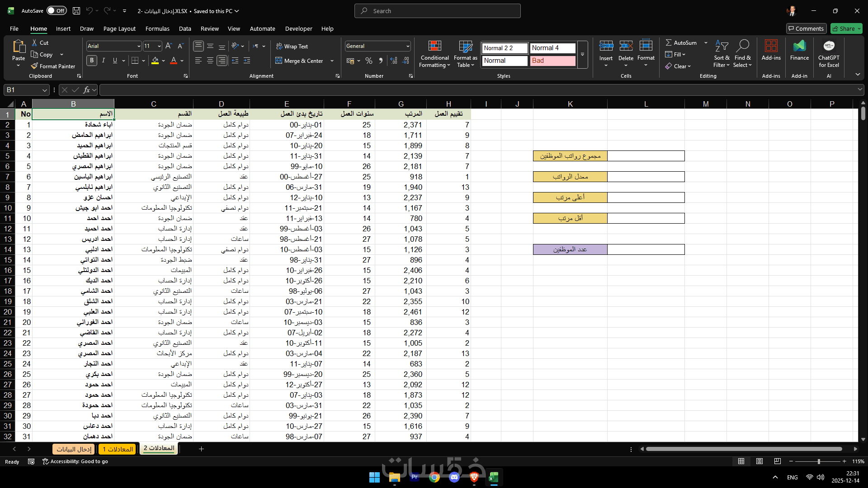Switch to Page Break Preview view
This screenshot has width=868, height=488.
click(777, 461)
